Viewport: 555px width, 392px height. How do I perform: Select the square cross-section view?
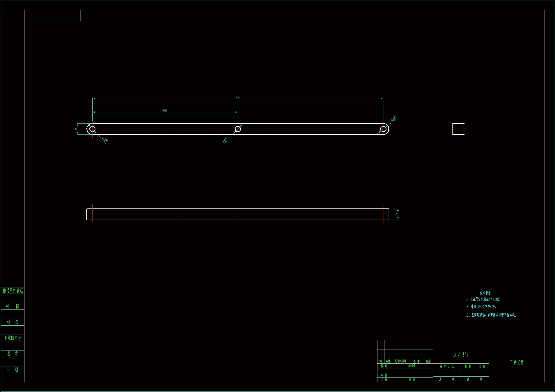tap(458, 129)
